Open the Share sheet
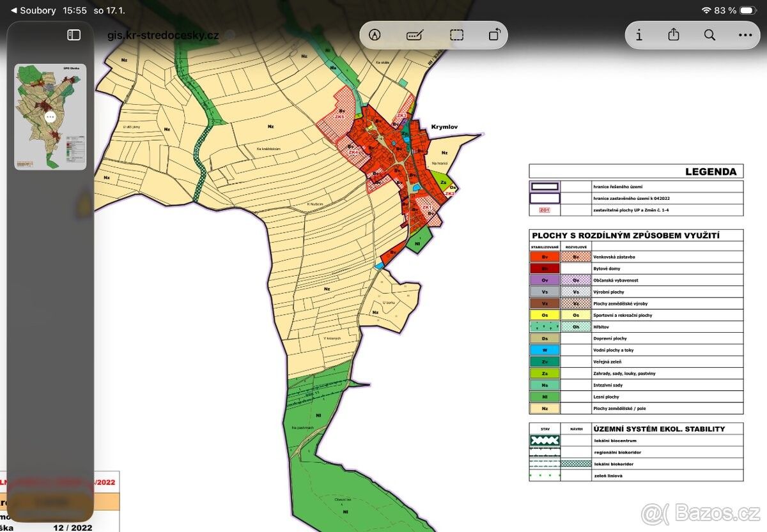Viewport: 767px width, 532px height. pos(674,35)
